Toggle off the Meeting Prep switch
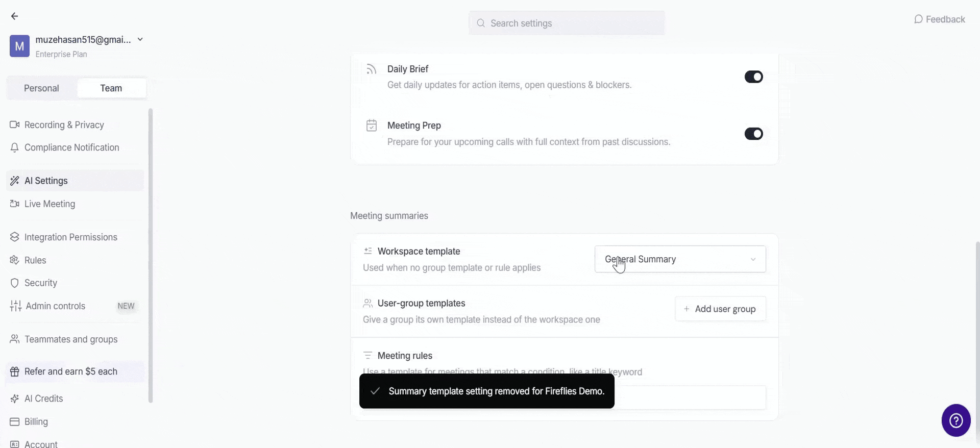Image resolution: width=980 pixels, height=448 pixels. (x=754, y=134)
